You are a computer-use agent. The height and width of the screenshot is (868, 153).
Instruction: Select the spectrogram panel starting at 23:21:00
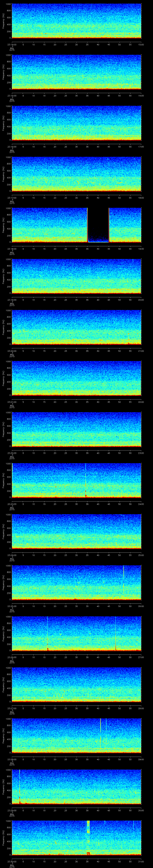76,378
